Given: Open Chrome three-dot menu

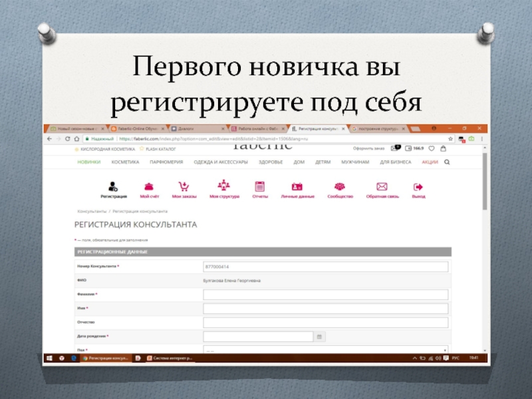Looking at the screenshot, I should [x=481, y=139].
